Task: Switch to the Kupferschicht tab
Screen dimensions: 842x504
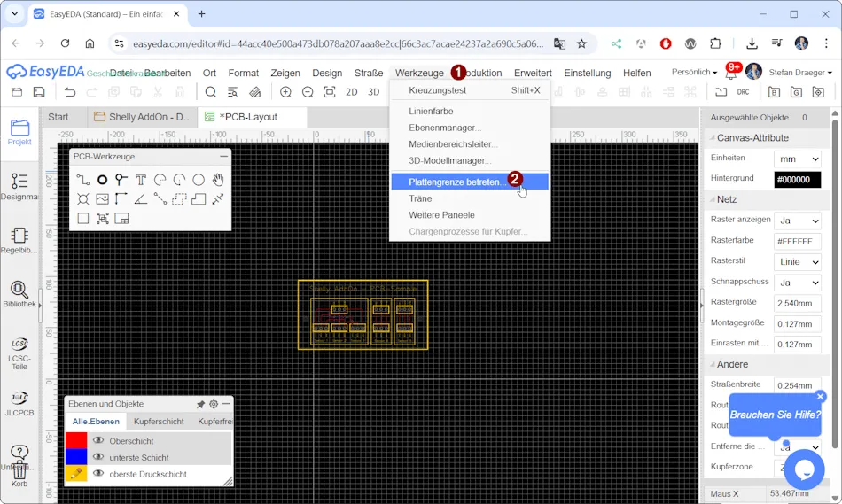Action: coord(159,422)
